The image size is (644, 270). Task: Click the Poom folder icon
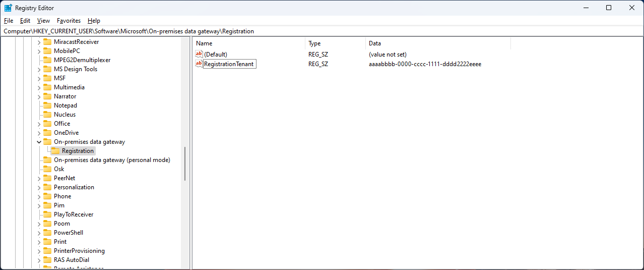pyautogui.click(x=47, y=224)
